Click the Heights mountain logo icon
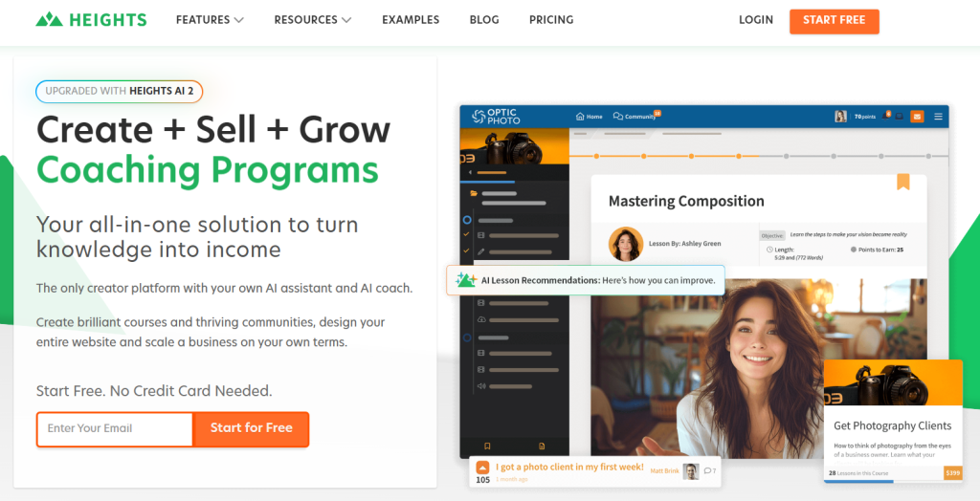980x501 pixels. pos(49,20)
